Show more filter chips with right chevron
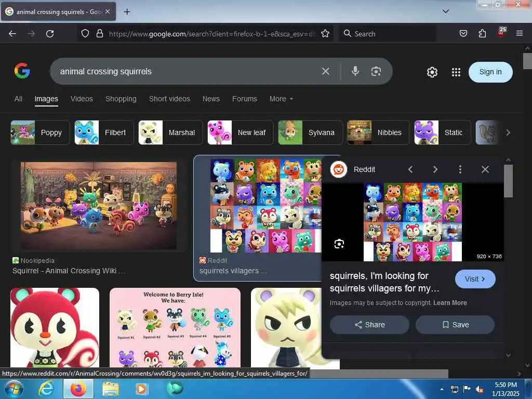This screenshot has width=532, height=399. click(x=508, y=132)
